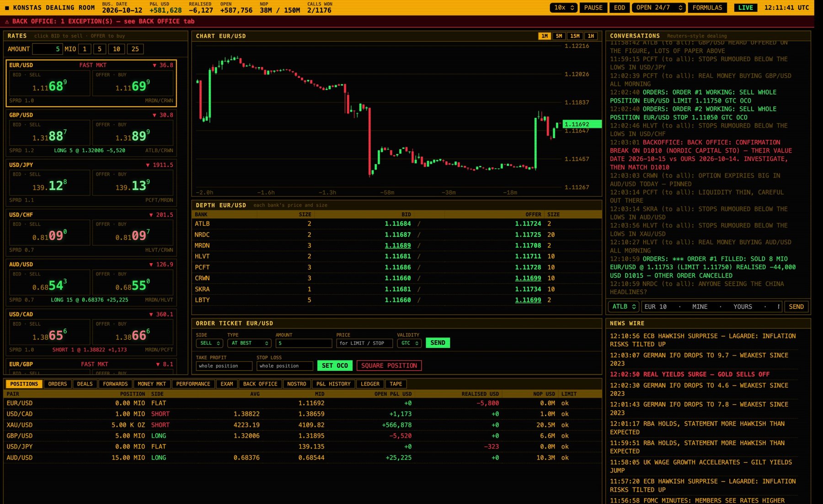This screenshot has width=823, height=504.
Task: Click the conversation SEND button
Action: [x=796, y=307]
